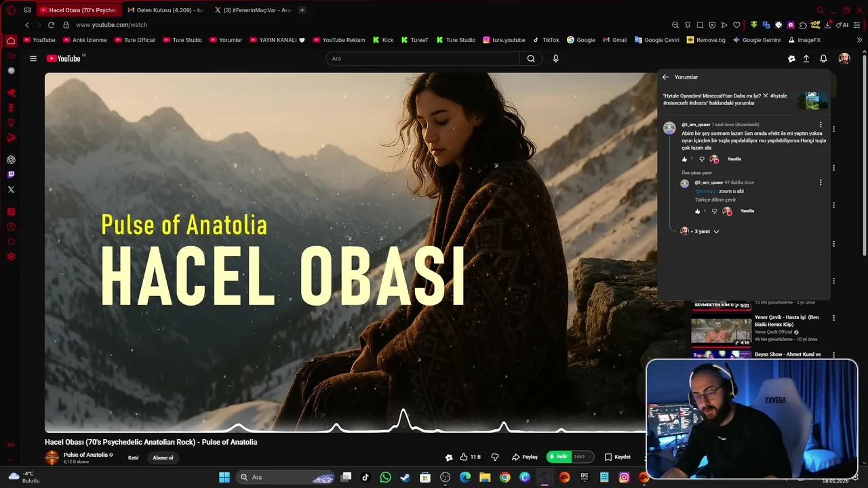Screen dimensions: 868x488
Task: Select the Hacel Obası YouTube tab
Action: [x=78, y=10]
